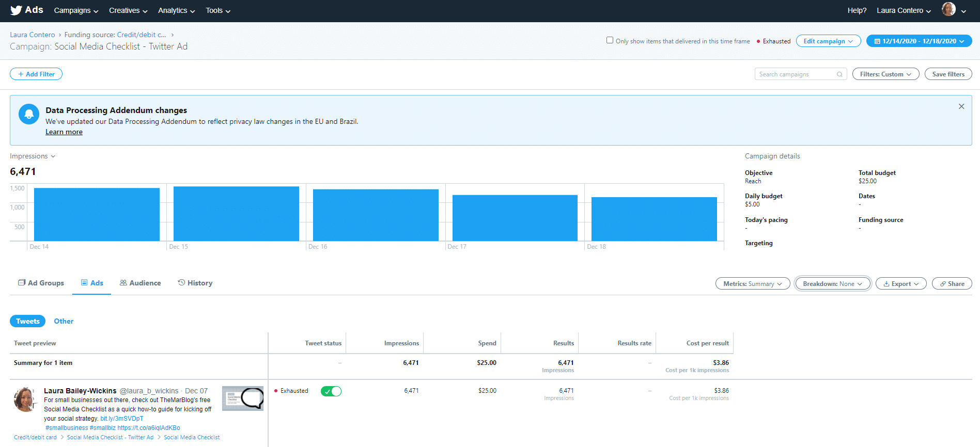This screenshot has height=447, width=980.
Task: Click the Twitter bird Ads logo
Action: tap(26, 10)
